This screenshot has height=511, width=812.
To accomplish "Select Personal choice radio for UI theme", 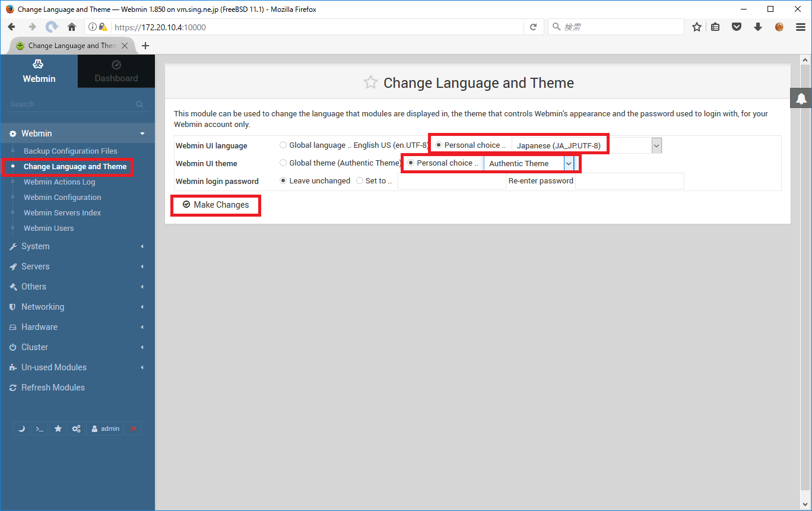I will [411, 163].
